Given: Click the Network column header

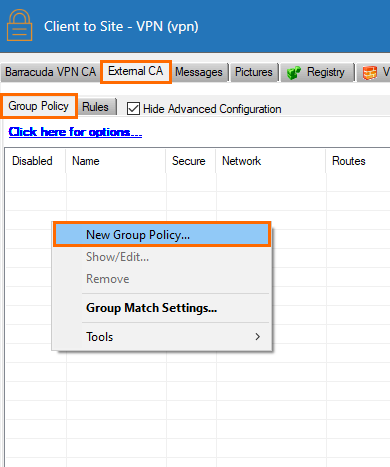Looking at the screenshot, I should point(271,161).
